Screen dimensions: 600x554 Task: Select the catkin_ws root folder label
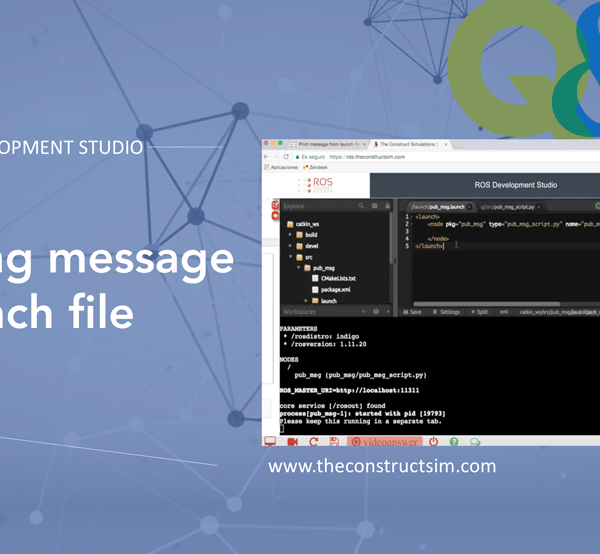click(x=307, y=224)
